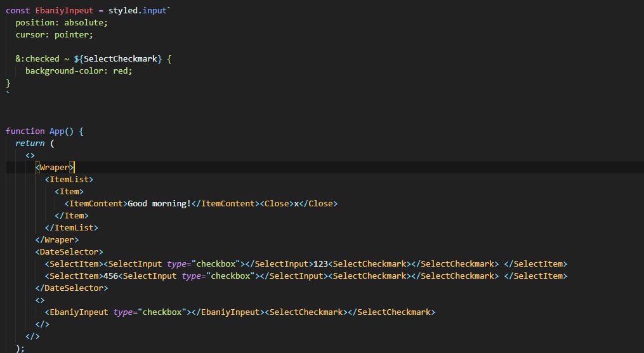Click the '123' text in the first SelectItem
This screenshot has width=644, height=353.
coord(321,264)
